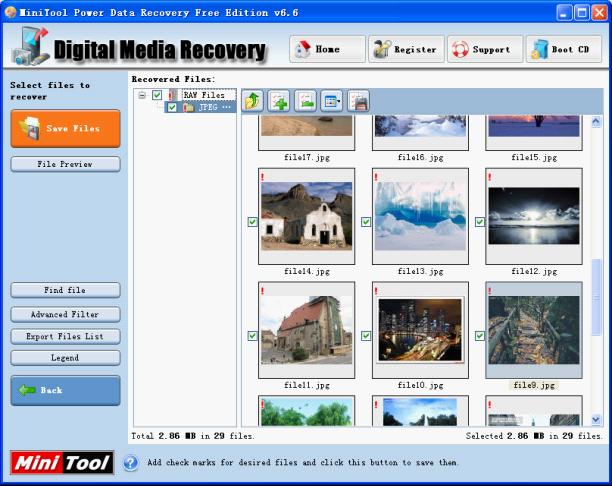Screen dimensions: 612x486
Task: Click the save checked files toolbar icon
Action: point(358,101)
